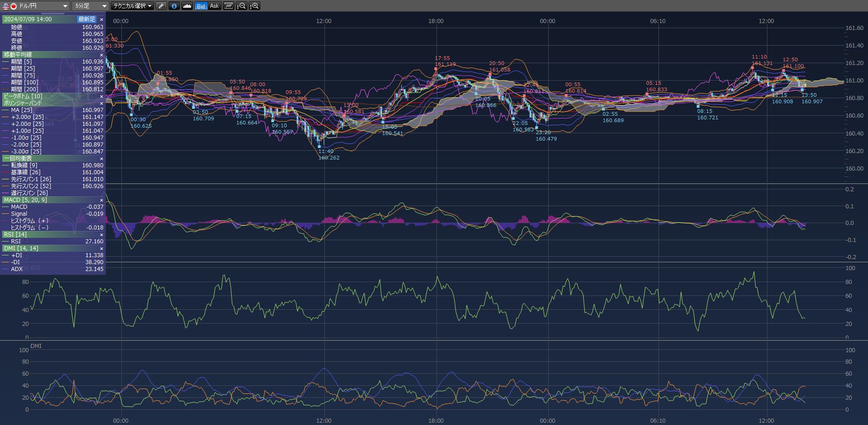This screenshot has height=425, width=868.
Task: Remove the MACD [5, 20, 9] indicator
Action: 102,200
